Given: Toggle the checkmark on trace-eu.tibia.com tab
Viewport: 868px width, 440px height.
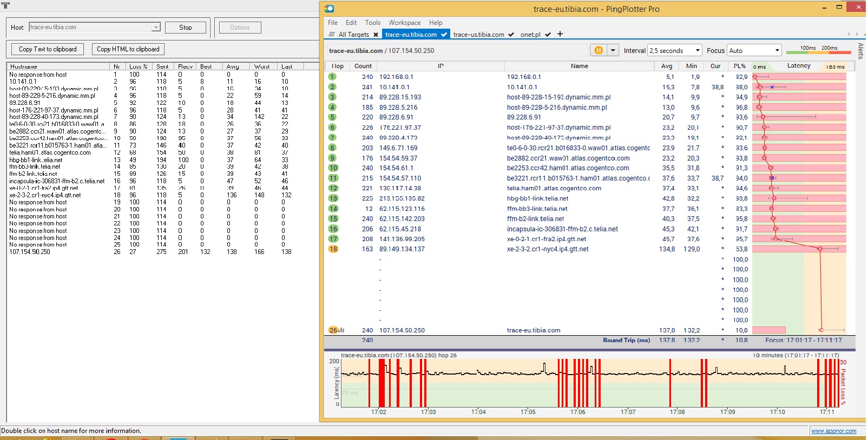Looking at the screenshot, I should pos(444,35).
